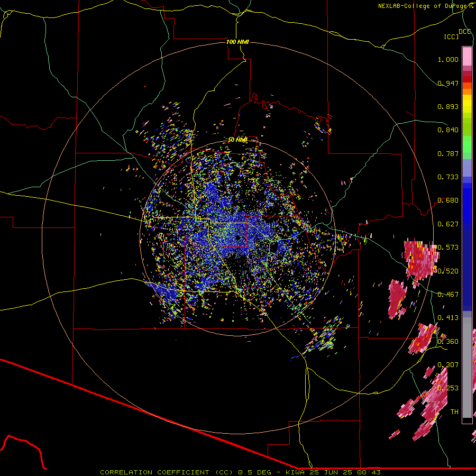The image size is (476, 476).
Task: Click the 0.840 legend value
Action: (448, 130)
